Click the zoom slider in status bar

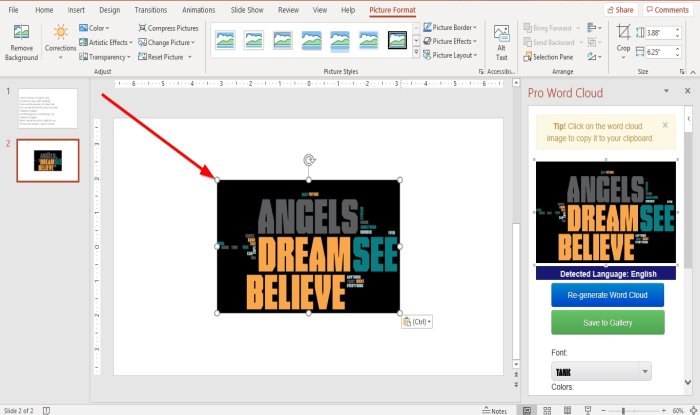pos(623,411)
